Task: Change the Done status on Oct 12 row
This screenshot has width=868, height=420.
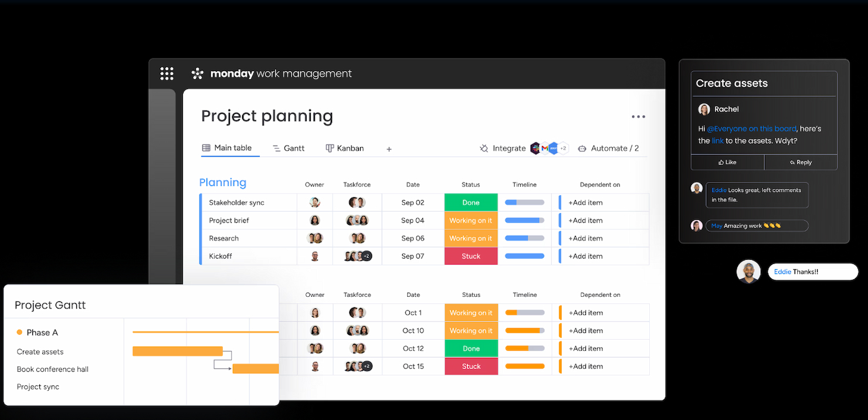Action: 471,348
